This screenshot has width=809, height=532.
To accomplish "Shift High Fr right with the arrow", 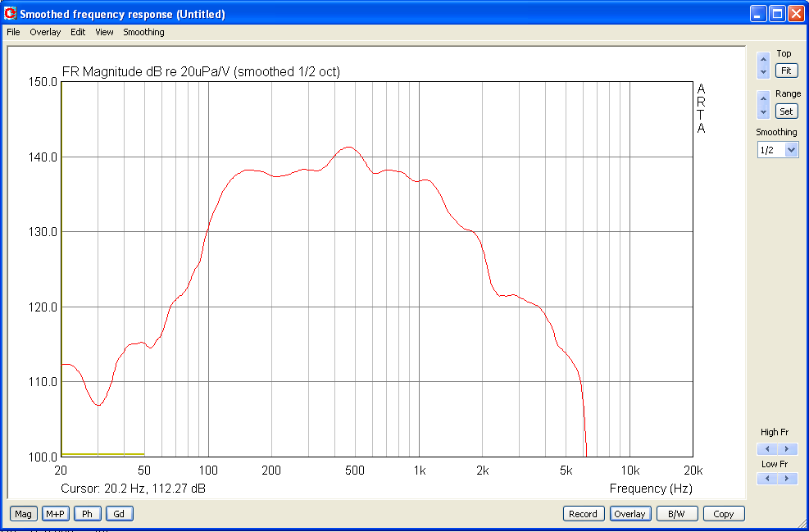I will click(788, 449).
